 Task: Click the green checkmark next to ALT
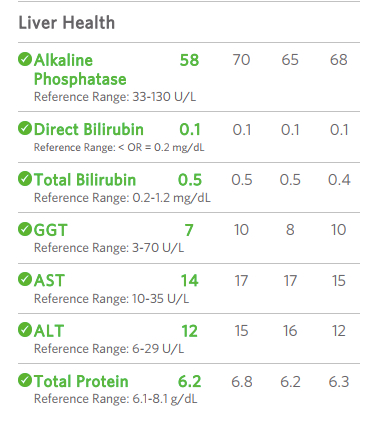(25, 330)
